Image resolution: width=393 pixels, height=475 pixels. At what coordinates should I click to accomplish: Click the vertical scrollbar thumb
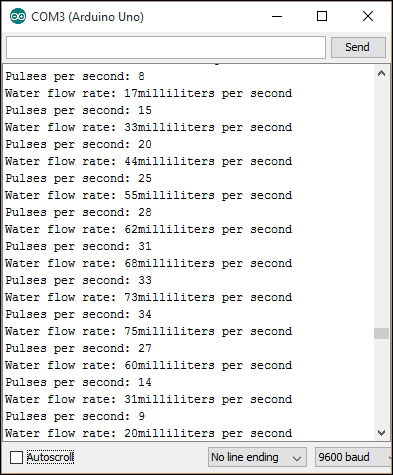381,333
